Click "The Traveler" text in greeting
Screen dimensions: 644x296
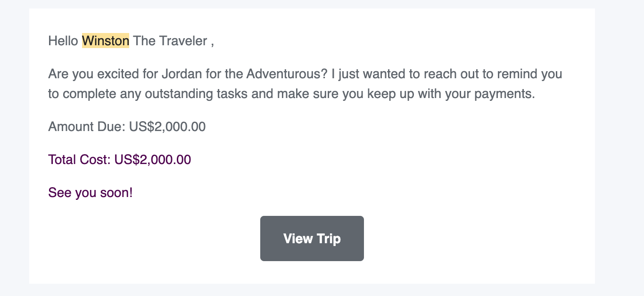[x=170, y=41]
